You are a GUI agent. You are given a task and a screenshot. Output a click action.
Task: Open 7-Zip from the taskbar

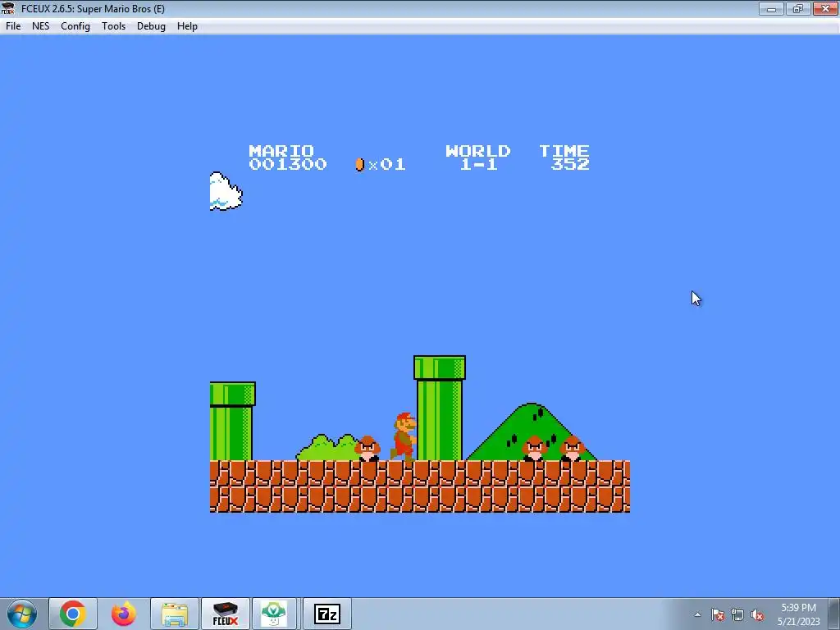(327, 614)
